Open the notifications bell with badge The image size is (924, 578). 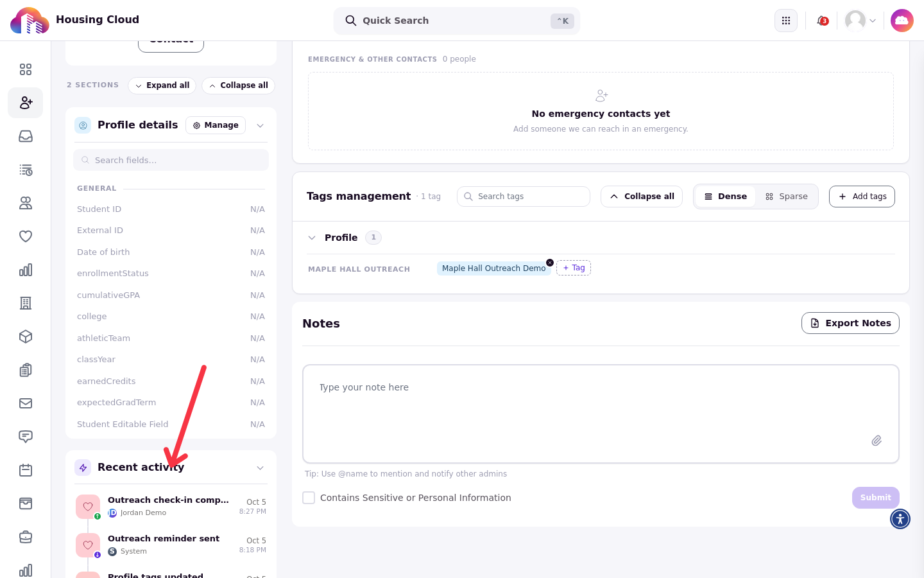822,21
